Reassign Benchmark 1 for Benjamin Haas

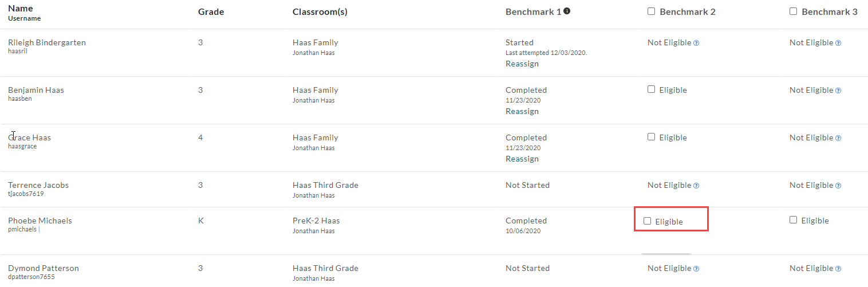pos(522,112)
